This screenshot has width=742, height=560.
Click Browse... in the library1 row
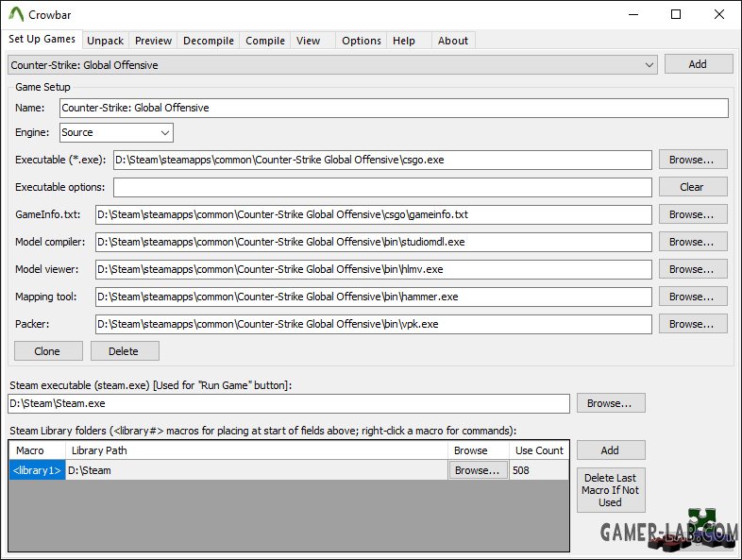coord(478,470)
